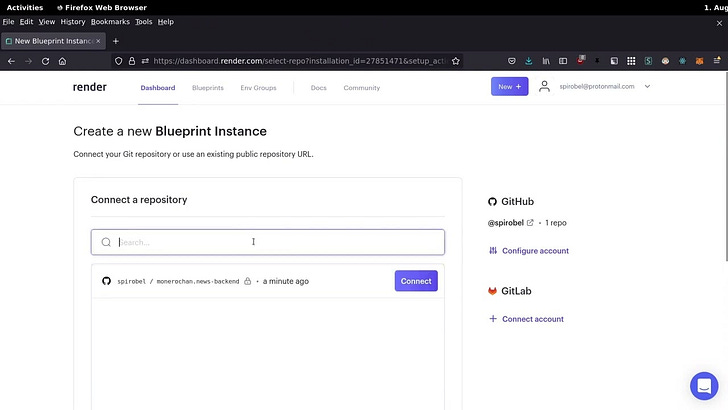Click the spirobel / monerochan.news-backend repo name

(x=178, y=281)
